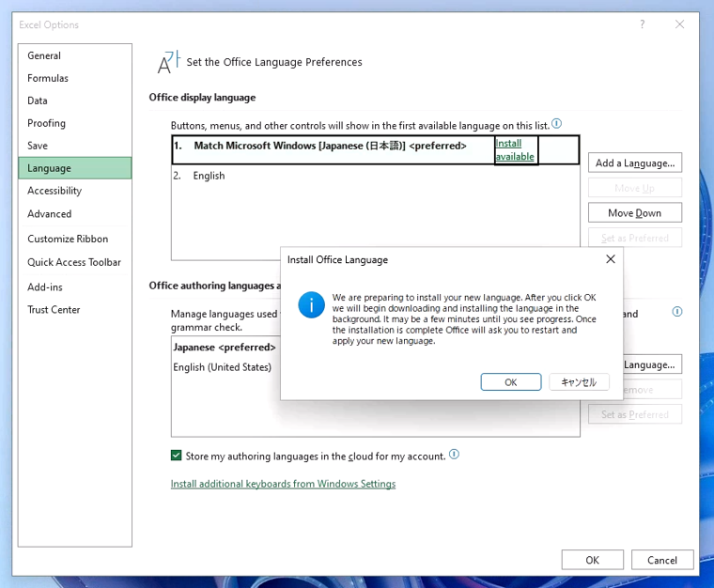
Task: Click the authoring language Remove button
Action: pyautogui.click(x=652, y=390)
